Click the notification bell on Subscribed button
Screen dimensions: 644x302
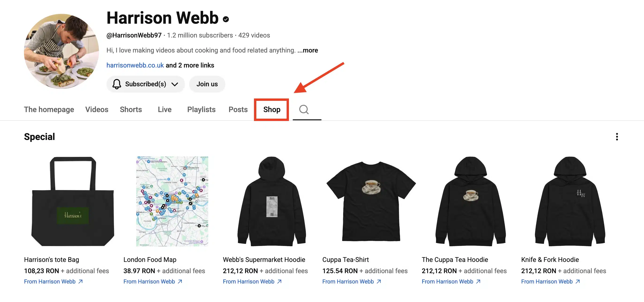click(117, 84)
